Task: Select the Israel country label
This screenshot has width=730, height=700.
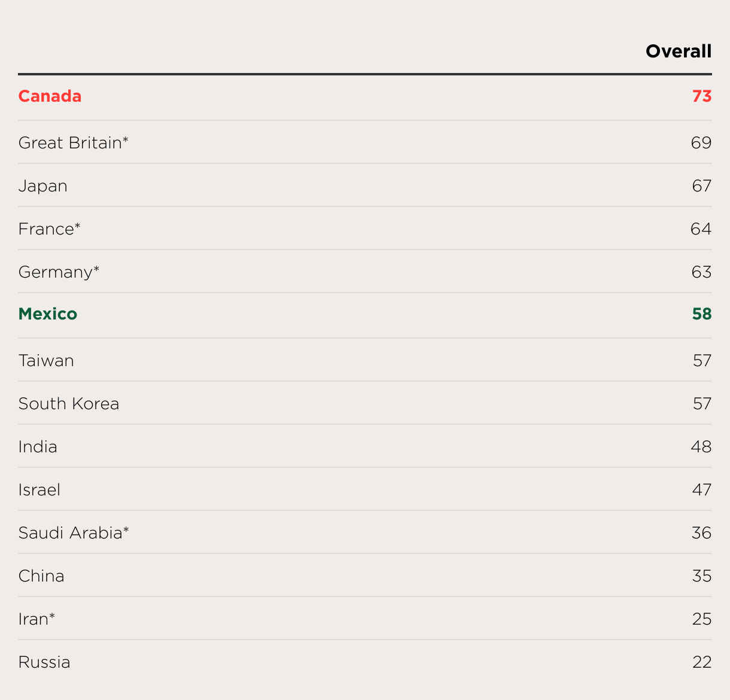Action: [x=39, y=490]
